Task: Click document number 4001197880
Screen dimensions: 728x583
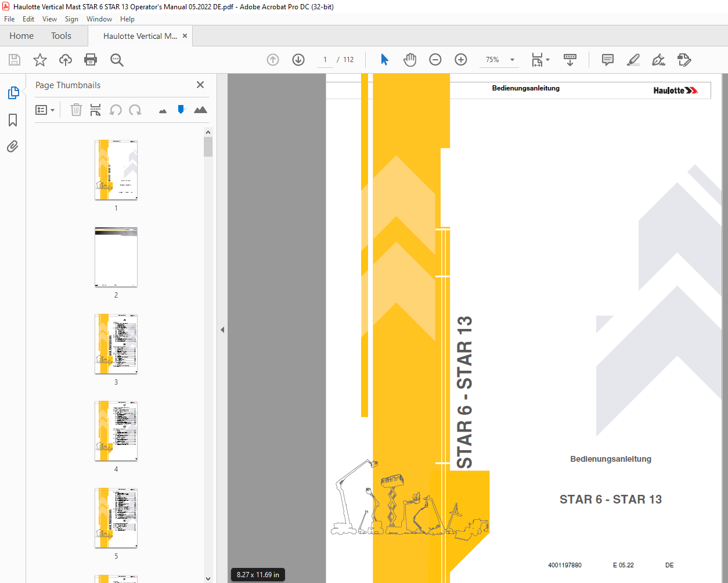Action: coord(565,565)
